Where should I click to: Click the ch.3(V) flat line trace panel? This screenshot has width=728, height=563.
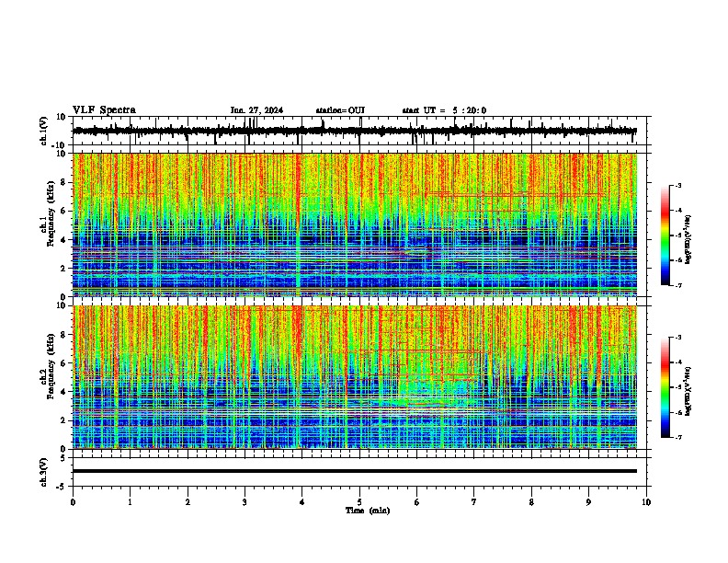click(361, 472)
